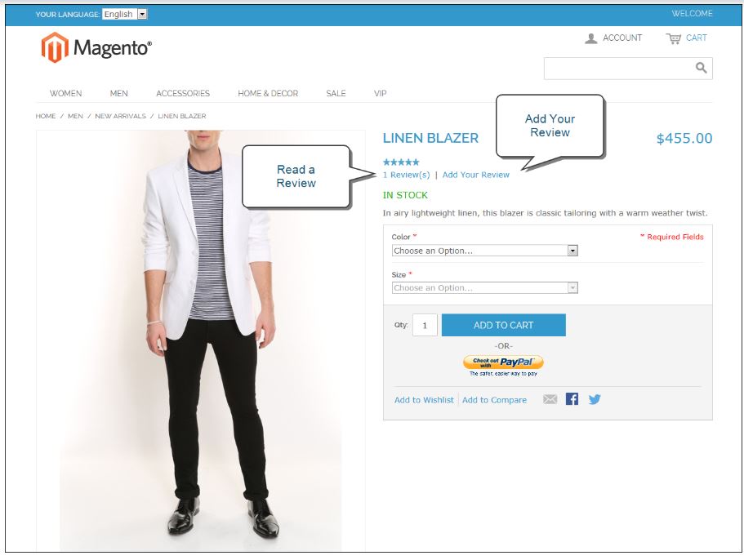Screen dimensions: 744x560
Task: Open the shopping cart icon
Action: pos(673,38)
